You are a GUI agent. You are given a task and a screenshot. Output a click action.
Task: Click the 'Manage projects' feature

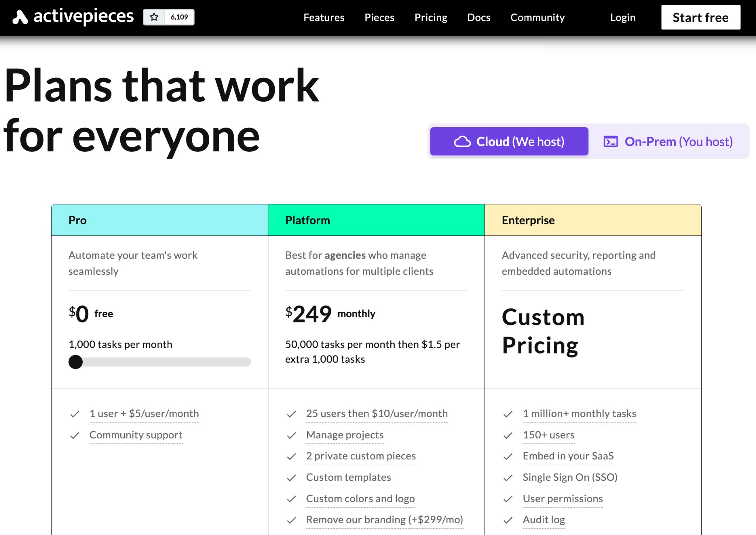coord(345,435)
